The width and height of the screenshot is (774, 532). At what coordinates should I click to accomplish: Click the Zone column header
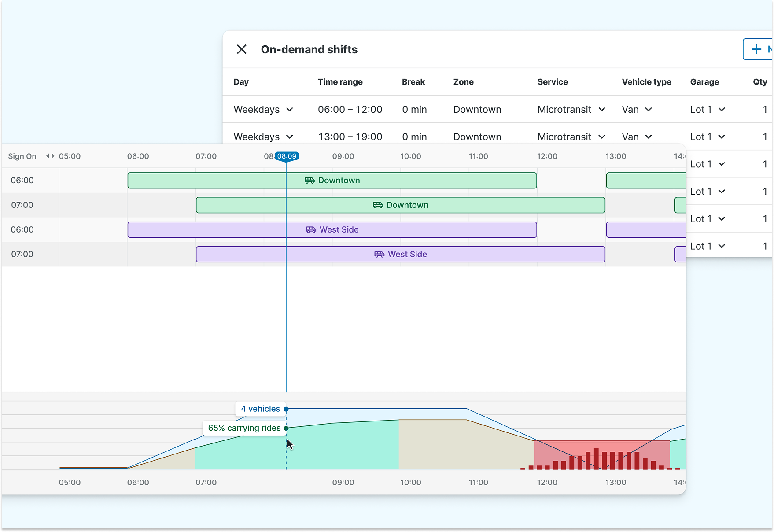point(463,82)
